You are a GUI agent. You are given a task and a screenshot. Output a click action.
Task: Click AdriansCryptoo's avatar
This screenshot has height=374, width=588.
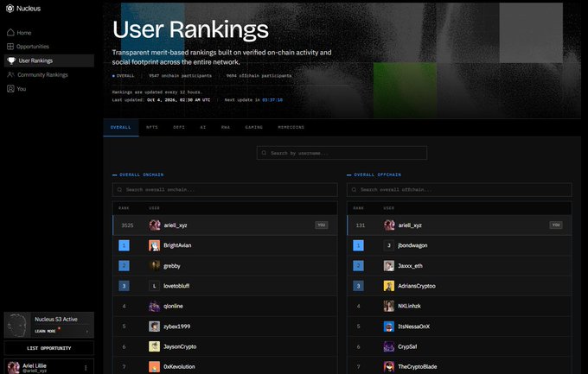click(389, 286)
